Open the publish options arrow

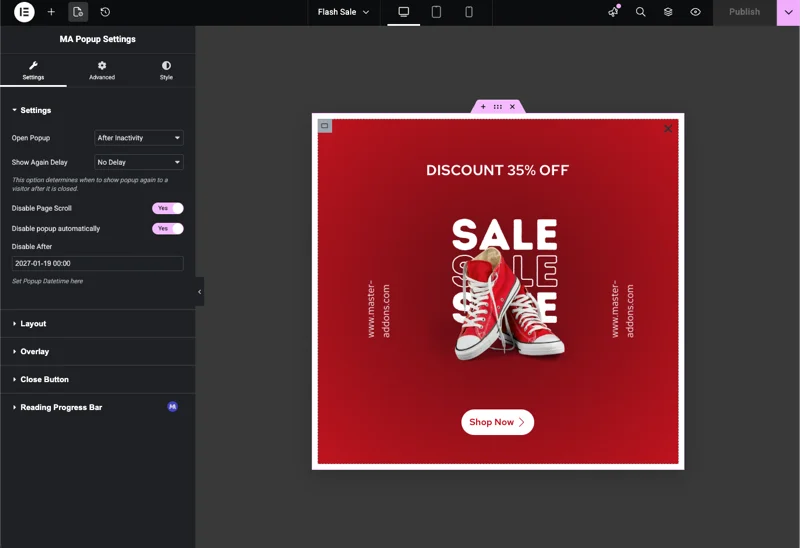click(788, 12)
